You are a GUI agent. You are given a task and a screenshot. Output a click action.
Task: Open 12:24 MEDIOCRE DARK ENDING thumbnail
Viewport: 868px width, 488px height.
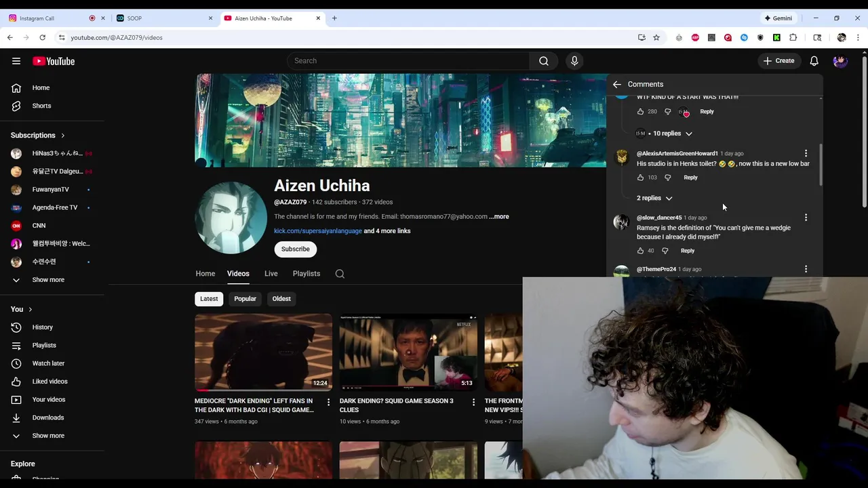tap(263, 352)
